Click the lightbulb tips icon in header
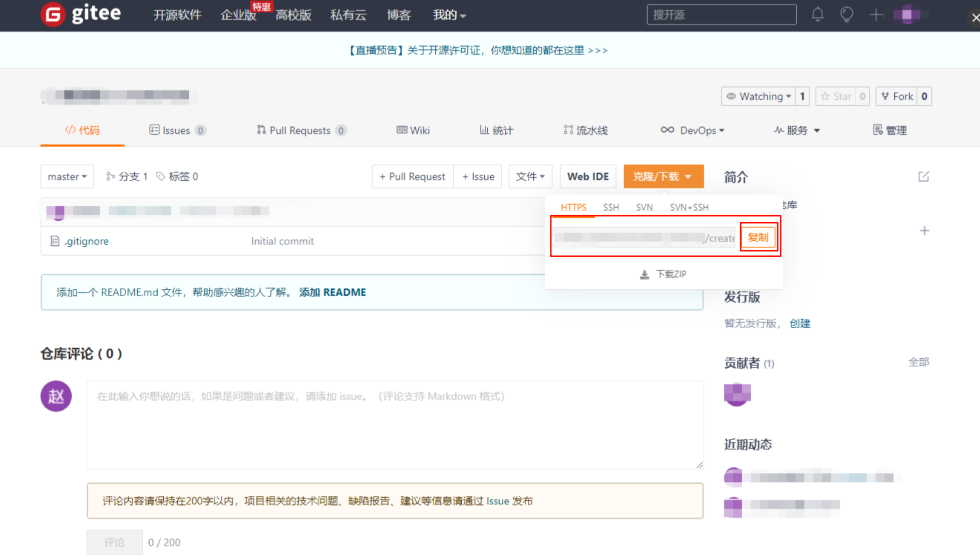The width and height of the screenshot is (980, 560). click(x=846, y=15)
